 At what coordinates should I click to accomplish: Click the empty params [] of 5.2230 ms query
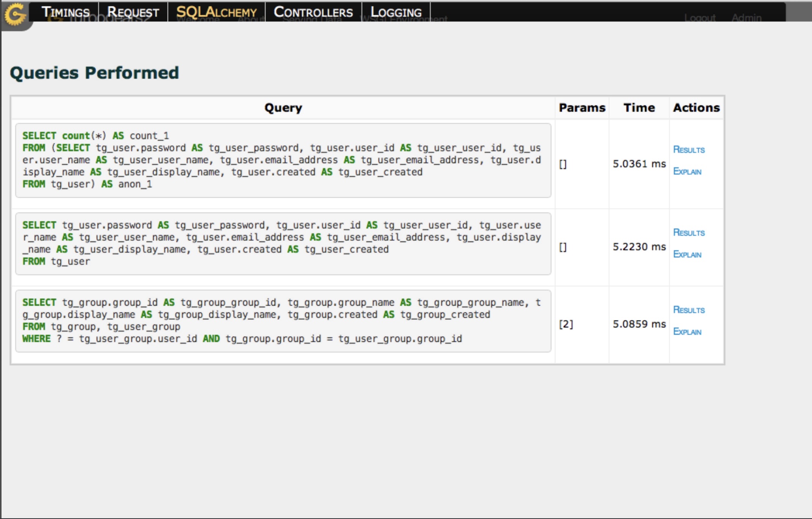coord(563,247)
